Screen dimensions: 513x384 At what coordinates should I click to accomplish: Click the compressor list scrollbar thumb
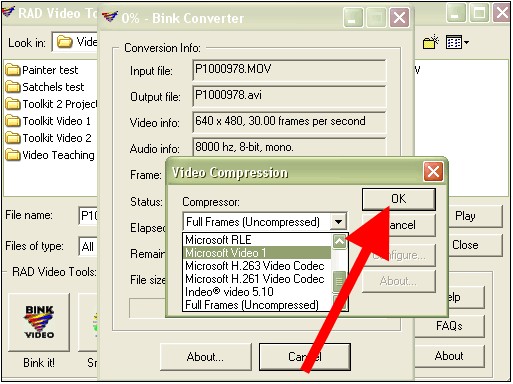[x=339, y=282]
